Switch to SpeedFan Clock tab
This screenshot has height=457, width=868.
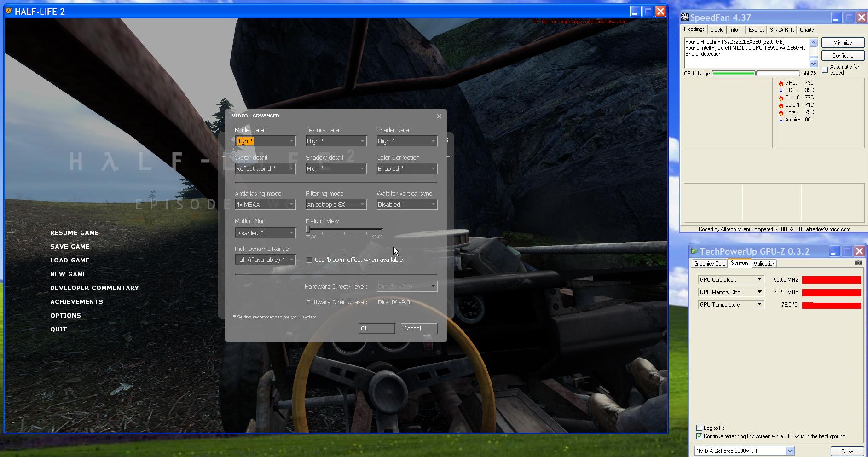coord(716,30)
